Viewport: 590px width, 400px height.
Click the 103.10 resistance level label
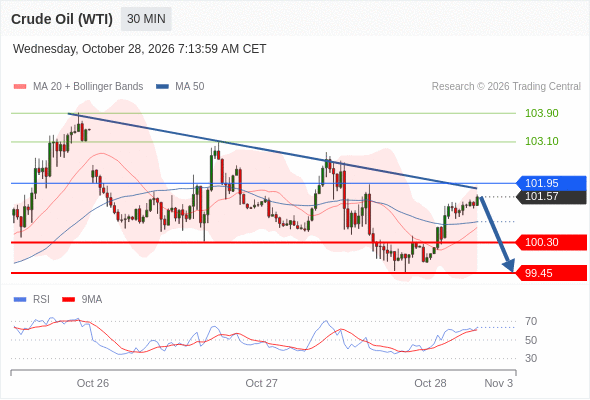541,141
